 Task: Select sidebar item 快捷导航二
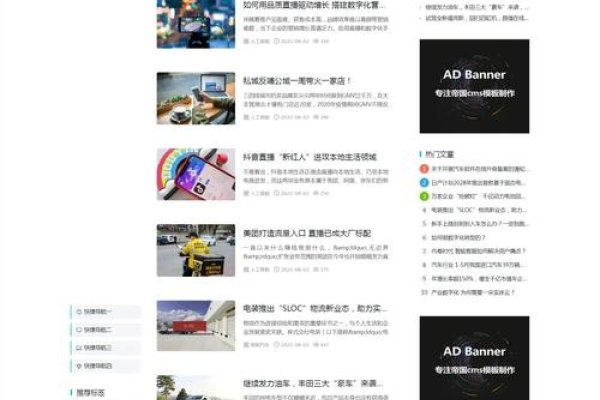tap(106, 330)
